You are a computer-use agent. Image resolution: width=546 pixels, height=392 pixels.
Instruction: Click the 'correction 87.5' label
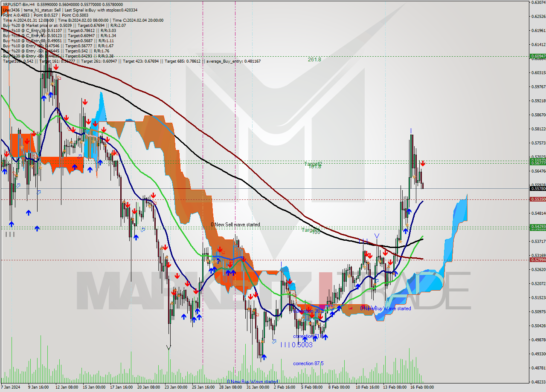click(308, 363)
